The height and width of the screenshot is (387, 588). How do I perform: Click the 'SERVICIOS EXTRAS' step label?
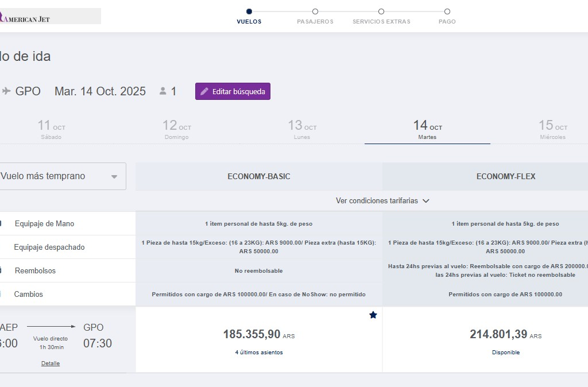(381, 22)
